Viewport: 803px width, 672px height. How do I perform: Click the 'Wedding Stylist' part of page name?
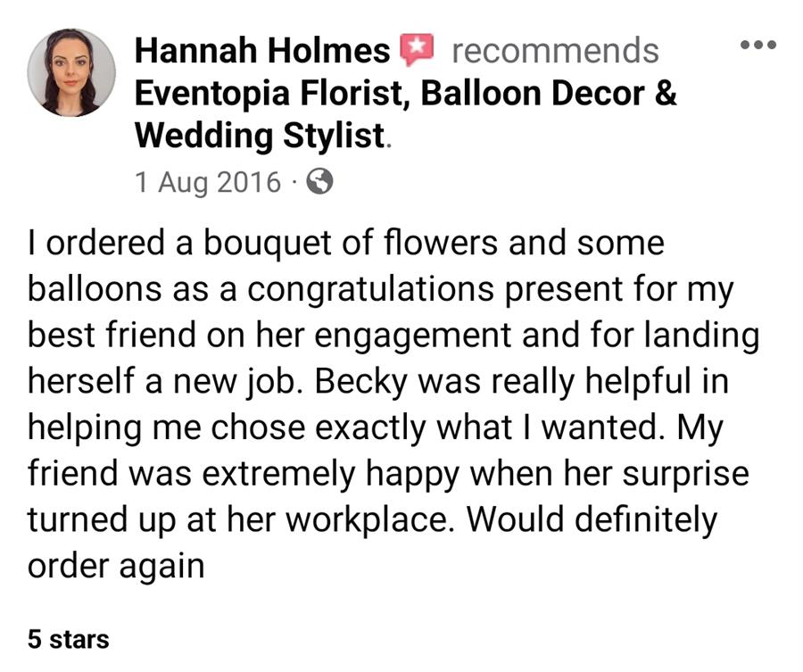(260, 136)
